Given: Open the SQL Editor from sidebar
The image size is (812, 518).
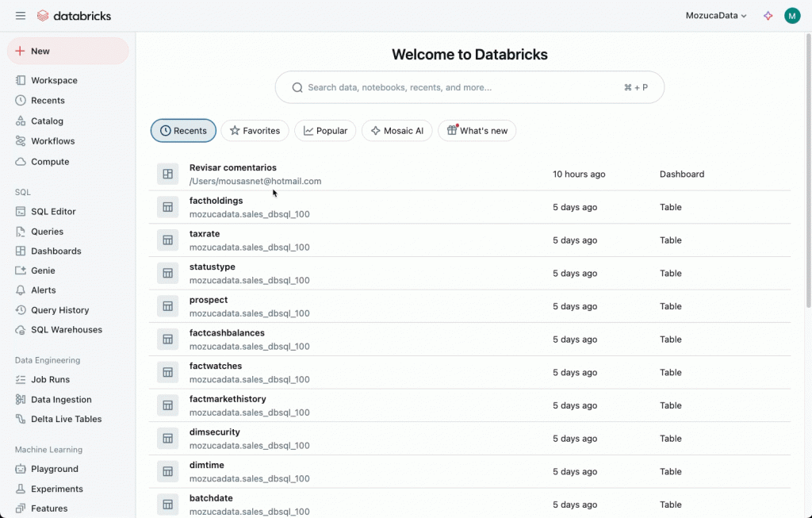Looking at the screenshot, I should coord(53,212).
